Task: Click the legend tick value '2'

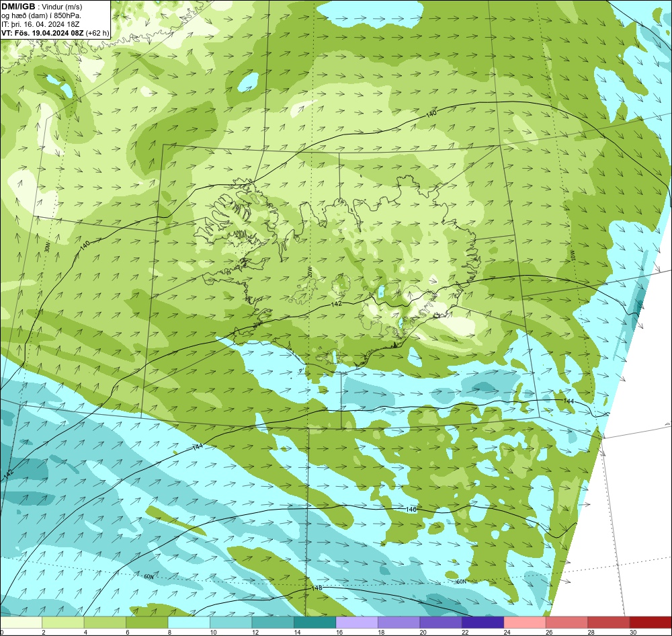Action: point(44,632)
